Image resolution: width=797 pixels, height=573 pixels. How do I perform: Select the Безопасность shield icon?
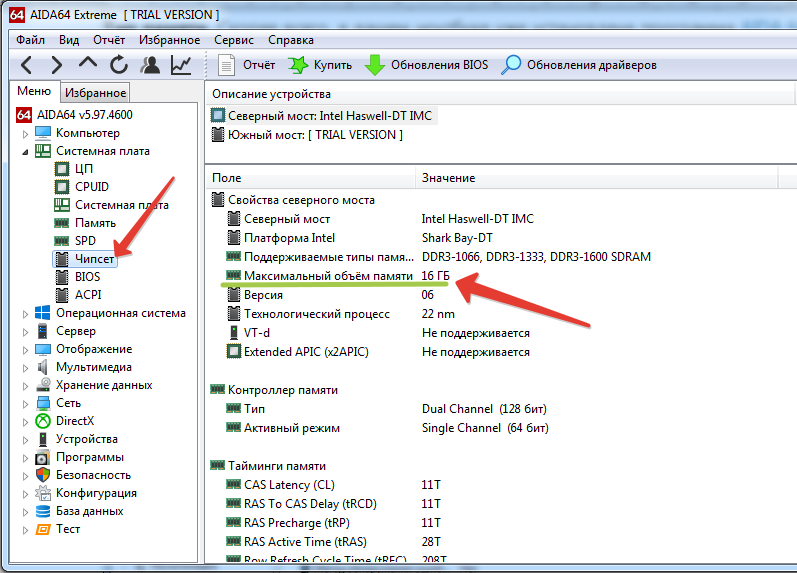[43, 475]
